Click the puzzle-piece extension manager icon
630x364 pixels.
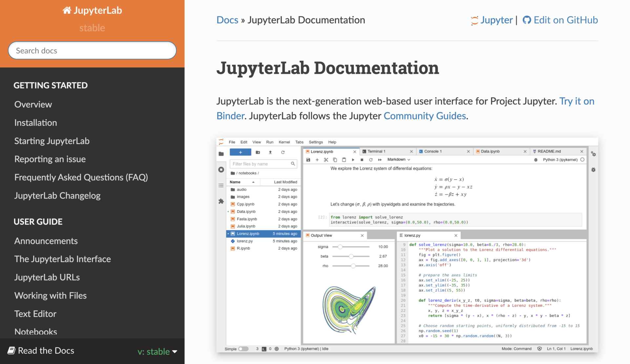click(221, 201)
